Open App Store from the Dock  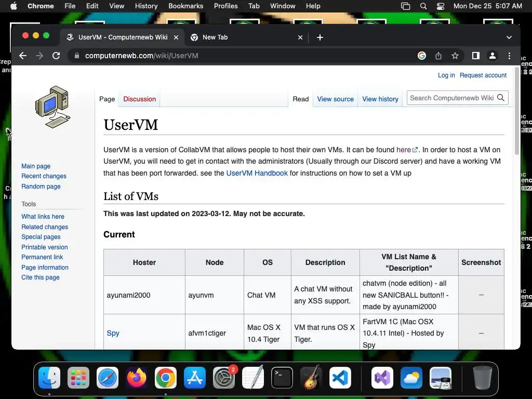(195, 378)
